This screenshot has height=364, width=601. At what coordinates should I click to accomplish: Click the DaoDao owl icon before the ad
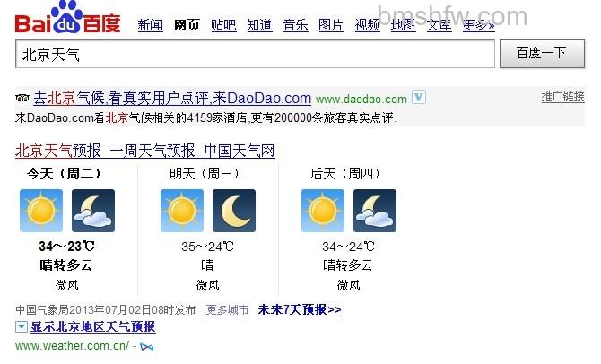(22, 98)
